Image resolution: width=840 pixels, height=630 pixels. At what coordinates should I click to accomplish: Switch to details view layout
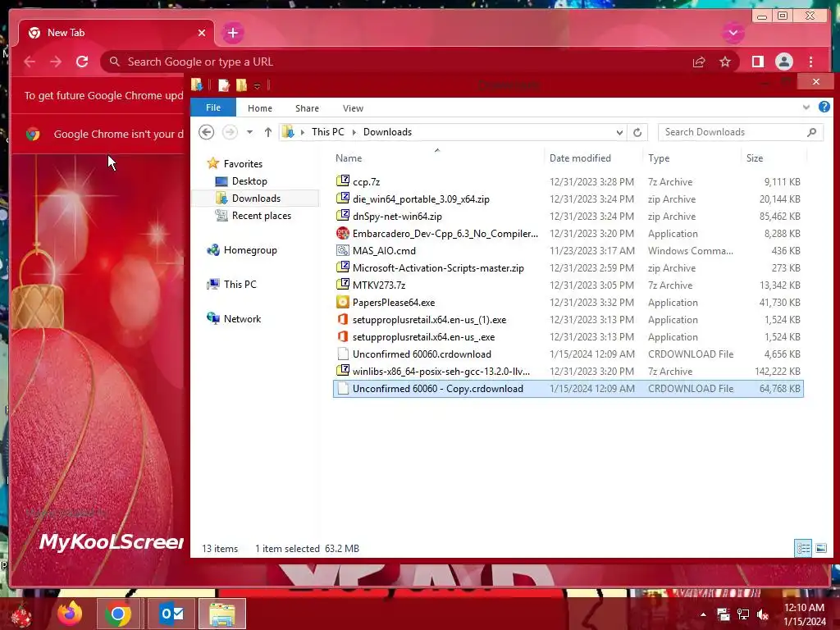(x=803, y=548)
